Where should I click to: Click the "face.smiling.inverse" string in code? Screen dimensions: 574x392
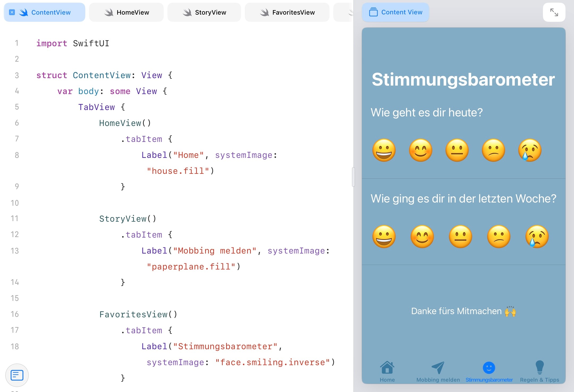[273, 362]
